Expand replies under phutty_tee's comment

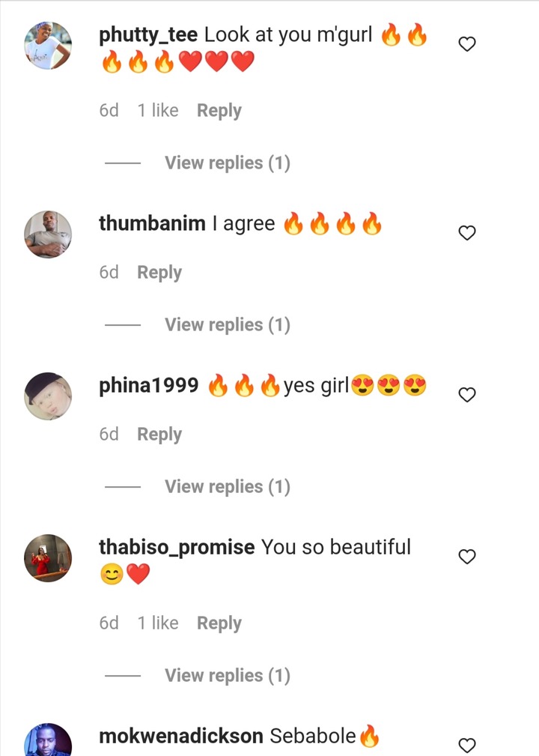[228, 163]
